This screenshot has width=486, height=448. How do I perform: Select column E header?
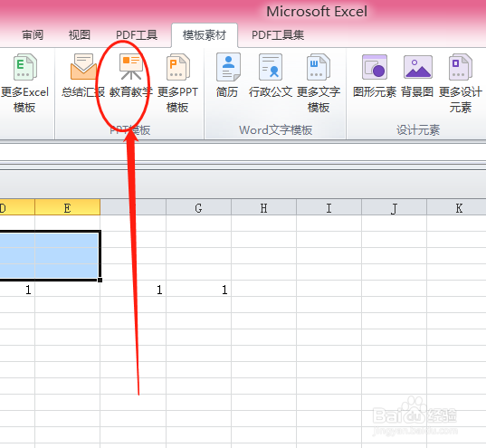click(68, 207)
